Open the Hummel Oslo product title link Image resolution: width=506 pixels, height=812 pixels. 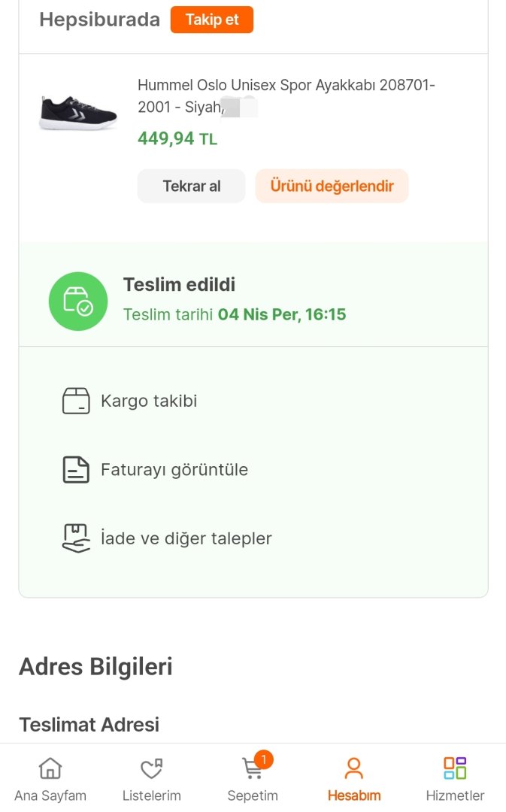tap(286, 96)
